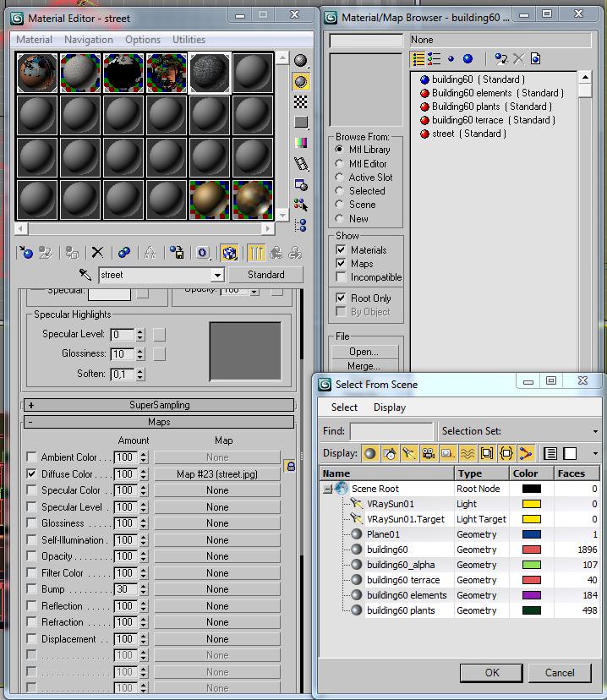Expand the SuperSampling rollout
Screen dimensions: 607x700
159,405
